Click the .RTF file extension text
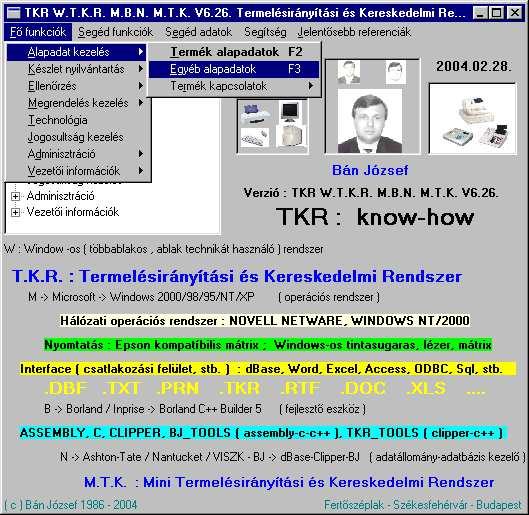The width and height of the screenshot is (529, 515). point(300,389)
